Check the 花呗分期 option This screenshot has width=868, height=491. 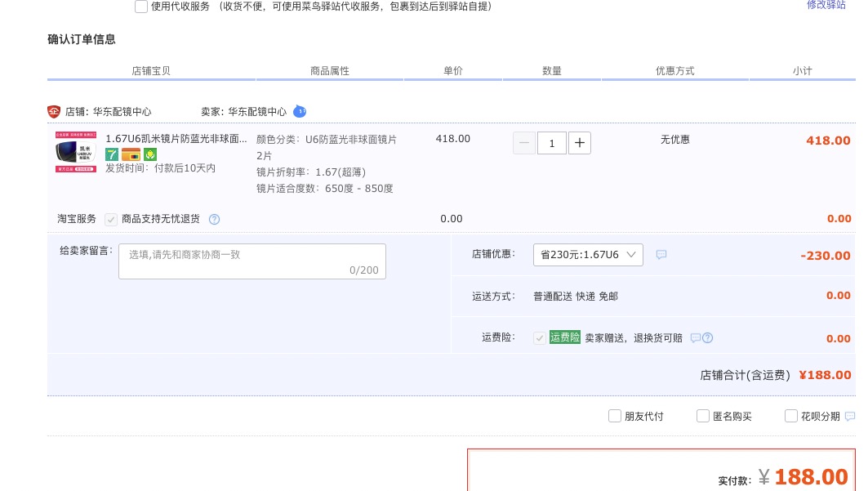click(791, 417)
